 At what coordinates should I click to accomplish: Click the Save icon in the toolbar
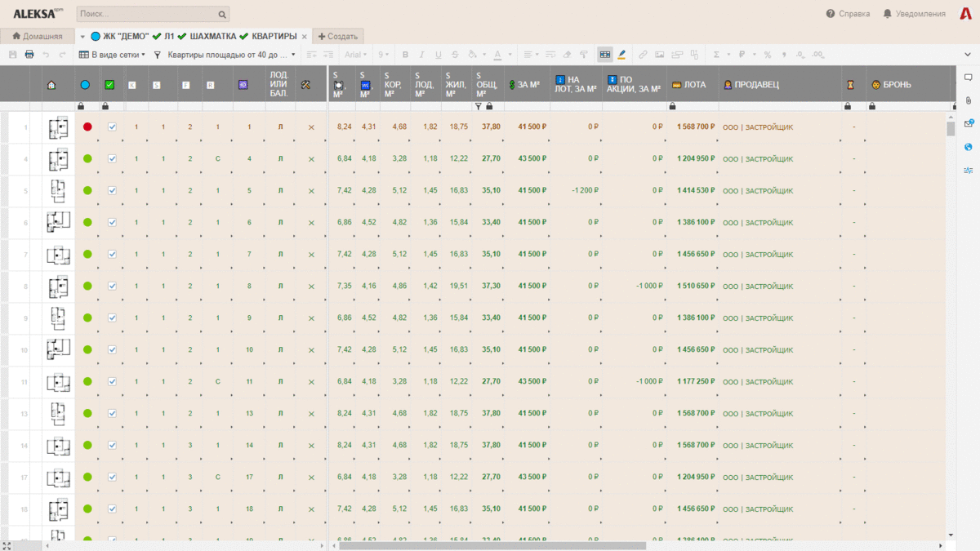pyautogui.click(x=12, y=55)
